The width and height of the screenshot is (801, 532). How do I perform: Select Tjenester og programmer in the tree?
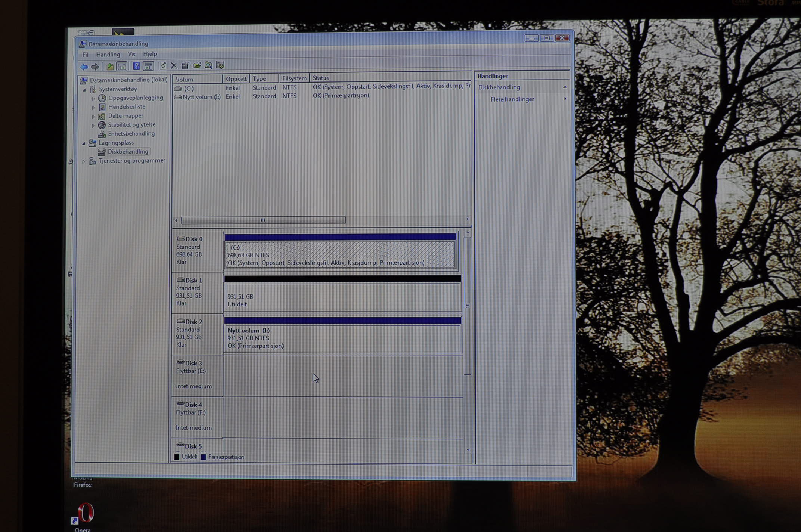pos(132,160)
